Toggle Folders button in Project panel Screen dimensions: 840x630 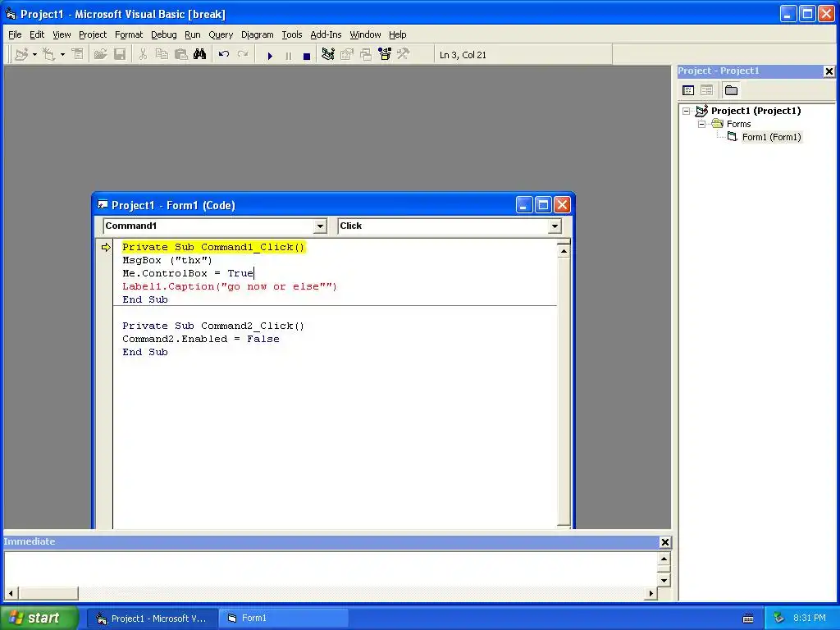coord(731,90)
